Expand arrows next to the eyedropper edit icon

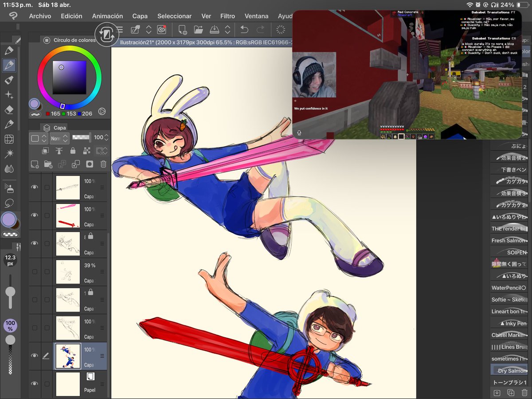pyautogui.click(x=149, y=30)
